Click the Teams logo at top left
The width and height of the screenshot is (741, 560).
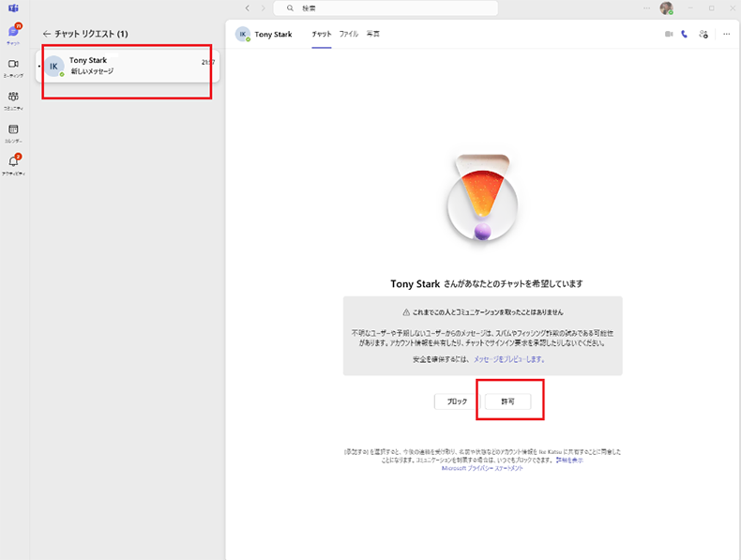(13, 8)
